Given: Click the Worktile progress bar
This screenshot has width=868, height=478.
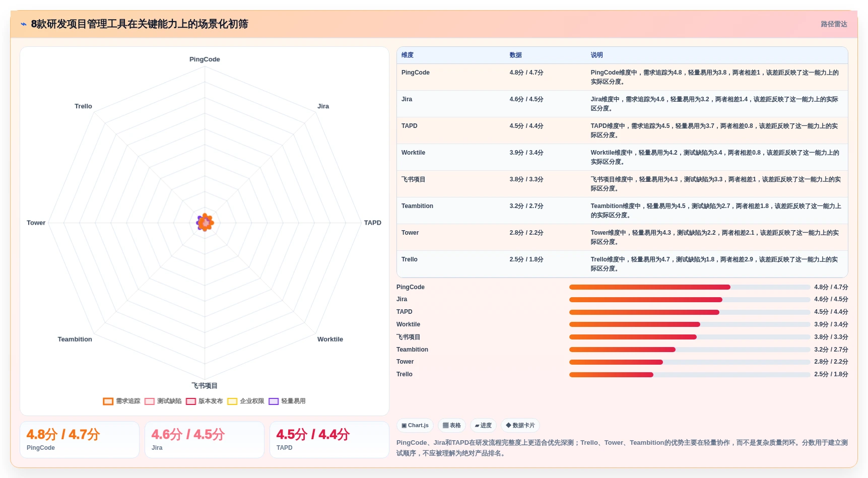Looking at the screenshot, I should [690, 324].
